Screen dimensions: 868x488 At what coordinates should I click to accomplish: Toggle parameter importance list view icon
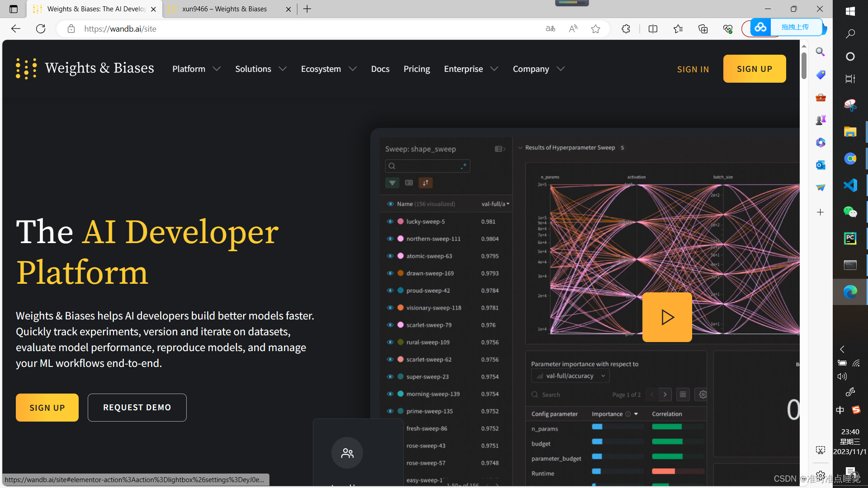point(683,394)
